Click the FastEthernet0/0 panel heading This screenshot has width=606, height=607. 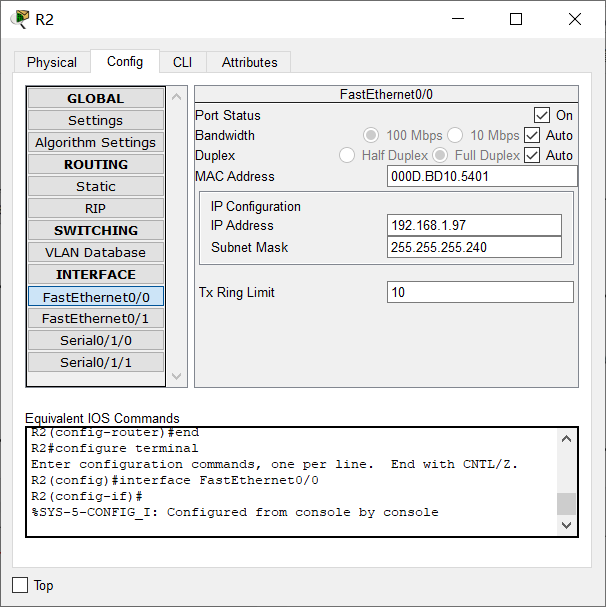386,94
